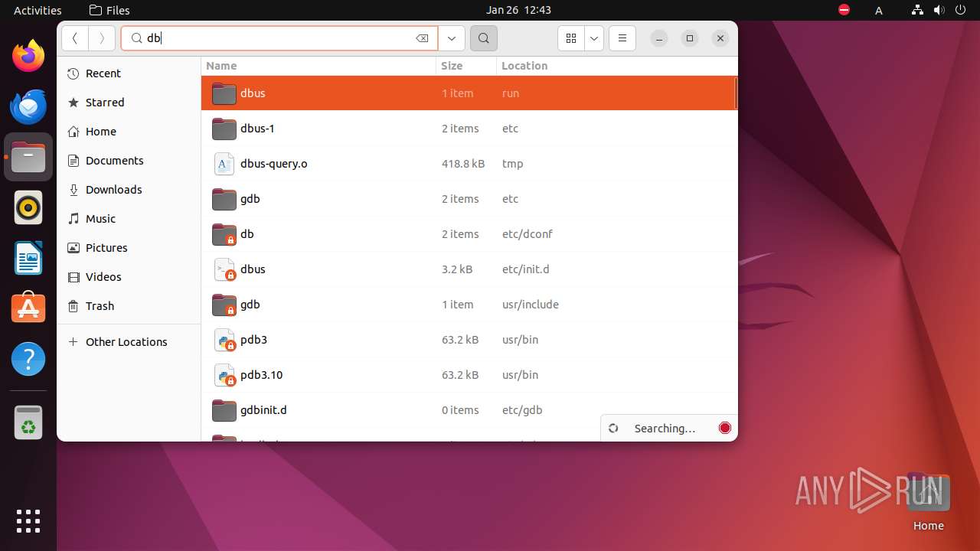The height and width of the screenshot is (551, 980).
Task: Select the pdb3.10 Python file icon
Action: (x=224, y=375)
